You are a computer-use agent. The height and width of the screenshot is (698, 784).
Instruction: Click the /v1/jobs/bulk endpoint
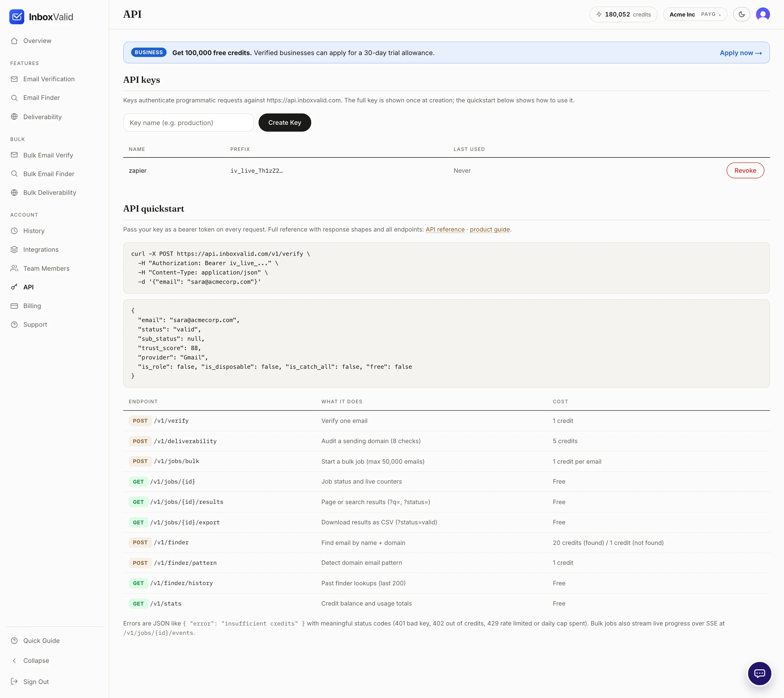coord(176,461)
